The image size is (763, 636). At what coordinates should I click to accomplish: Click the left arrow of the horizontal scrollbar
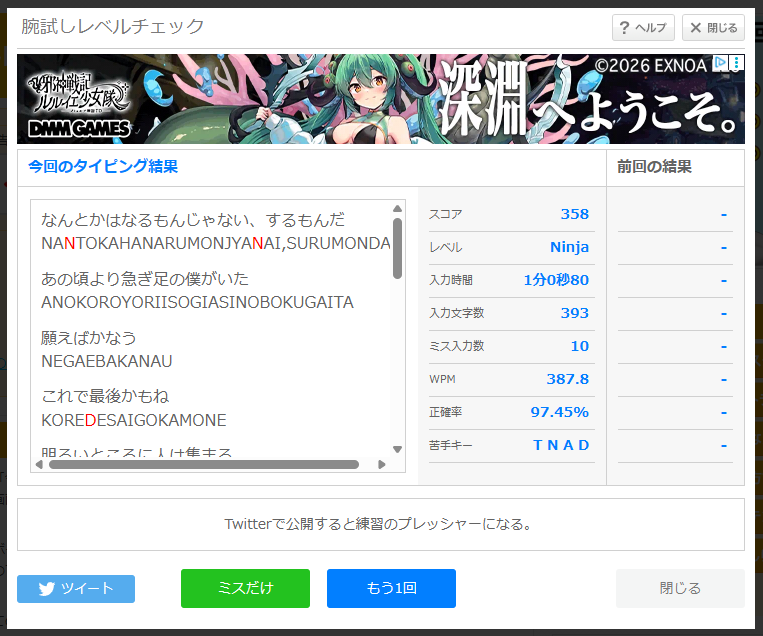[39, 465]
